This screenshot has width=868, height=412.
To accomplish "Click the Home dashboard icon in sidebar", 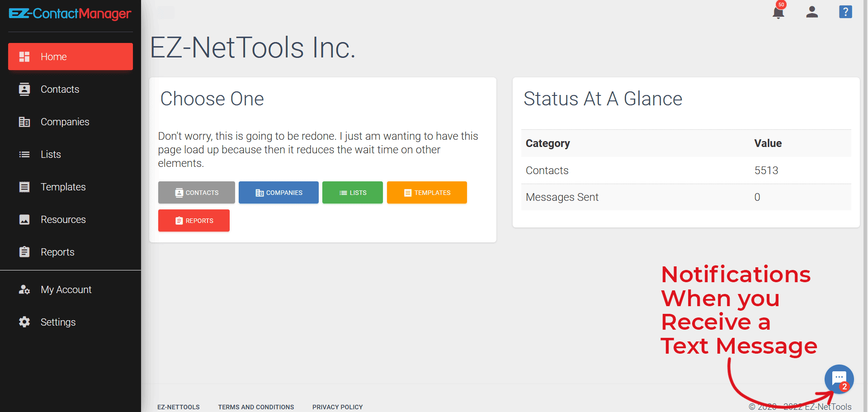I will point(24,57).
